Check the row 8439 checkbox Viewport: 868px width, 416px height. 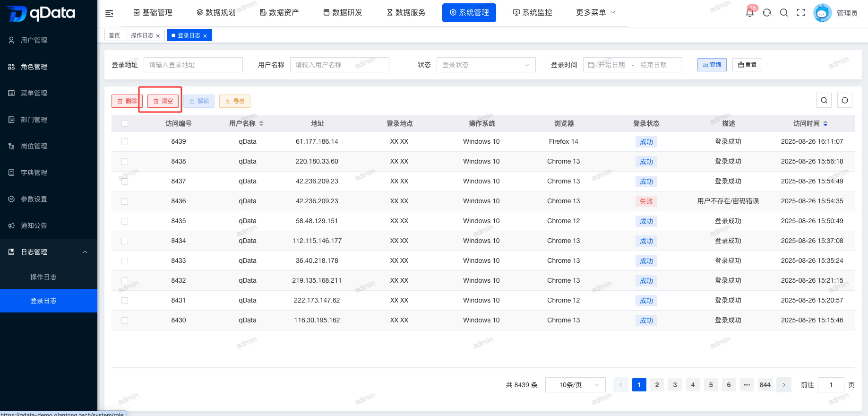(x=125, y=142)
